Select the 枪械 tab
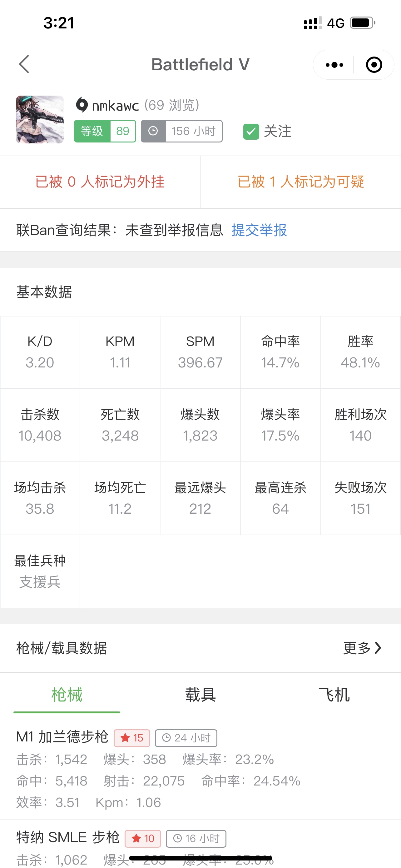Viewport: 401px width, 868px height. click(x=67, y=695)
